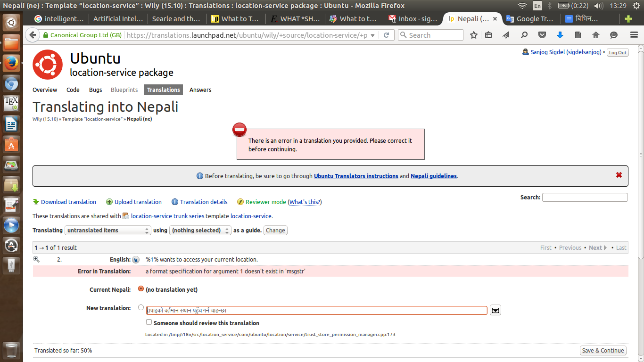The width and height of the screenshot is (644, 362).
Task: Open Firefox downloads via blue arrow icon
Action: click(560, 35)
